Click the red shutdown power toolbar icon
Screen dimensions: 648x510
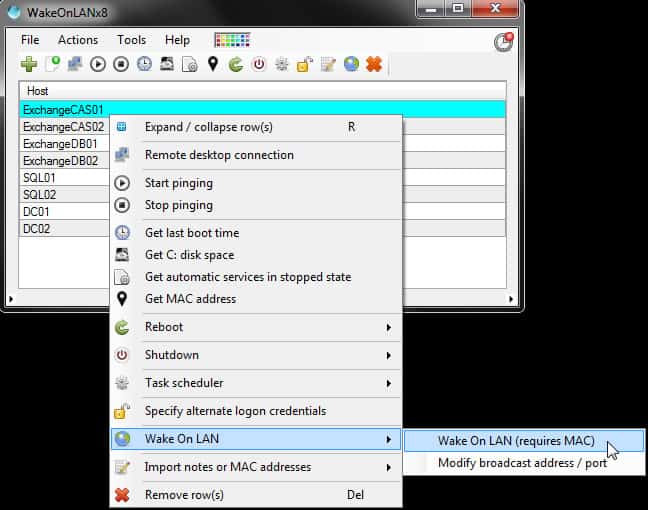pyautogui.click(x=259, y=64)
